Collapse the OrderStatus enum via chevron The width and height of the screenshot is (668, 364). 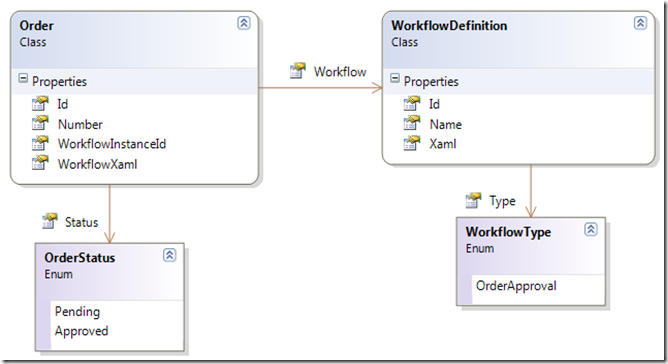[170, 255]
